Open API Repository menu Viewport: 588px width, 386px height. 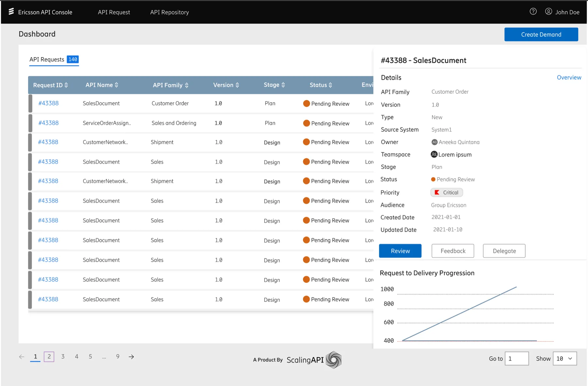pos(170,12)
